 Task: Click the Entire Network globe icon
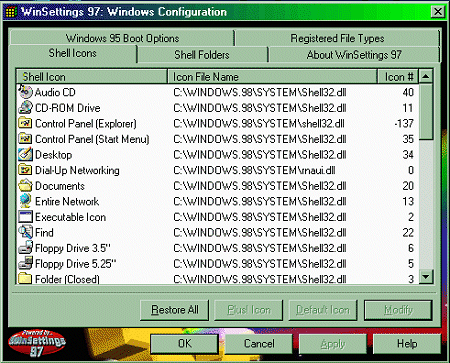click(25, 201)
